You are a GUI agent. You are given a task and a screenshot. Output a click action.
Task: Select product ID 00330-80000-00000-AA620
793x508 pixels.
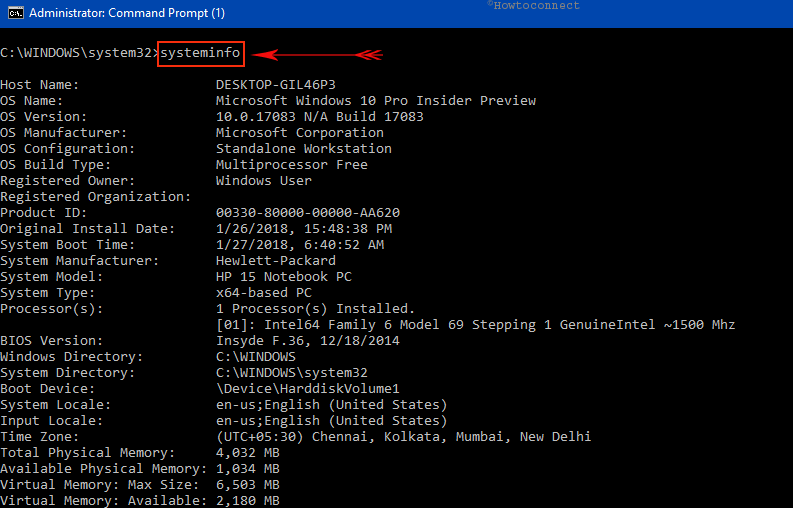click(308, 213)
